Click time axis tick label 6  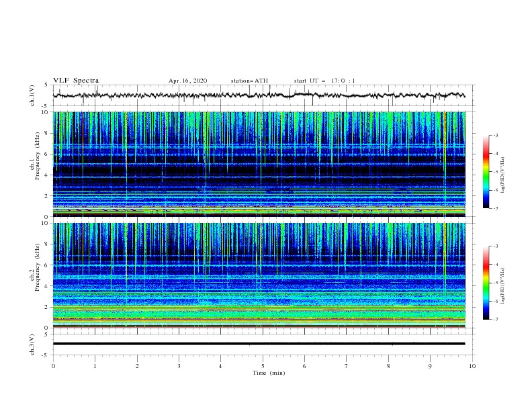point(304,366)
